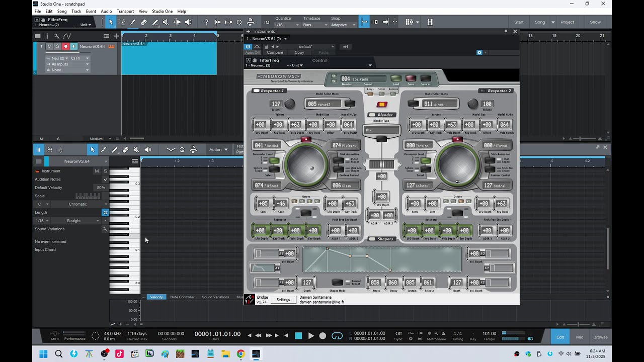This screenshot has height=362, width=644.
Task: Click the drum editor icon in the editor toolbar
Action: point(50,150)
